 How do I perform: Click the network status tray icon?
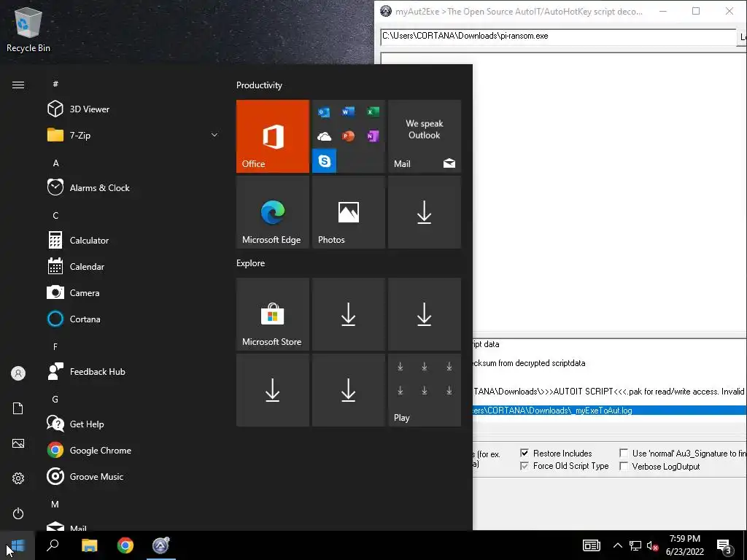coord(635,545)
